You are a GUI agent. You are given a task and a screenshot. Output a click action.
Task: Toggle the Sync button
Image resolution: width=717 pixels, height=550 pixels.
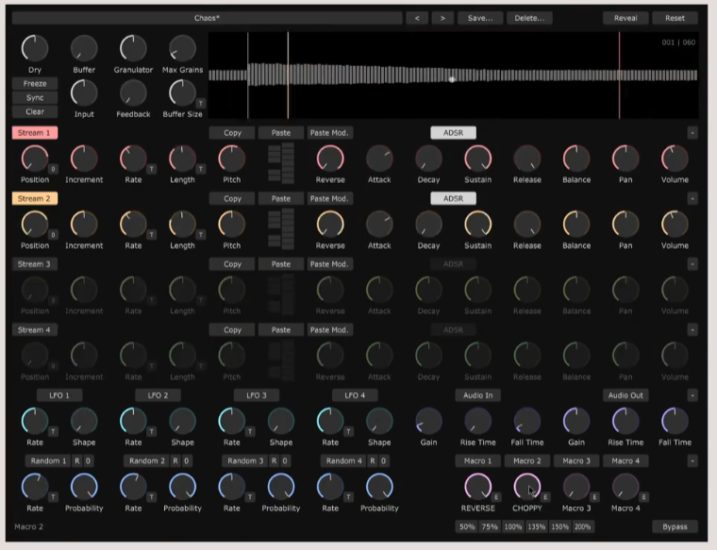coord(35,97)
